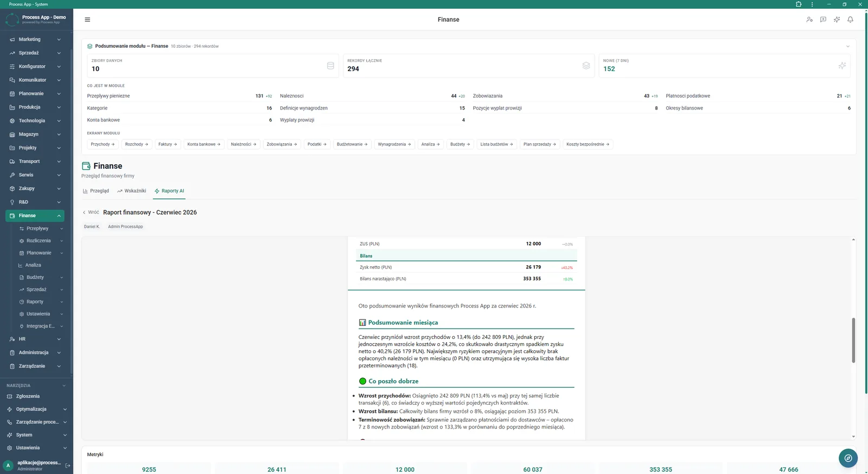The image size is (868, 474).
Task: Expand the Optymalizacja menu chevron
Action: coord(65,409)
